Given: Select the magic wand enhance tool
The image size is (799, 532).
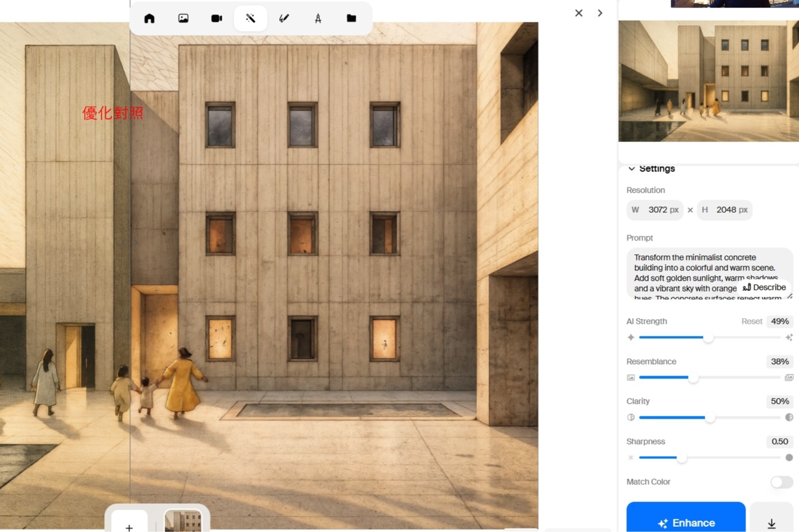Looking at the screenshot, I should tap(250, 18).
